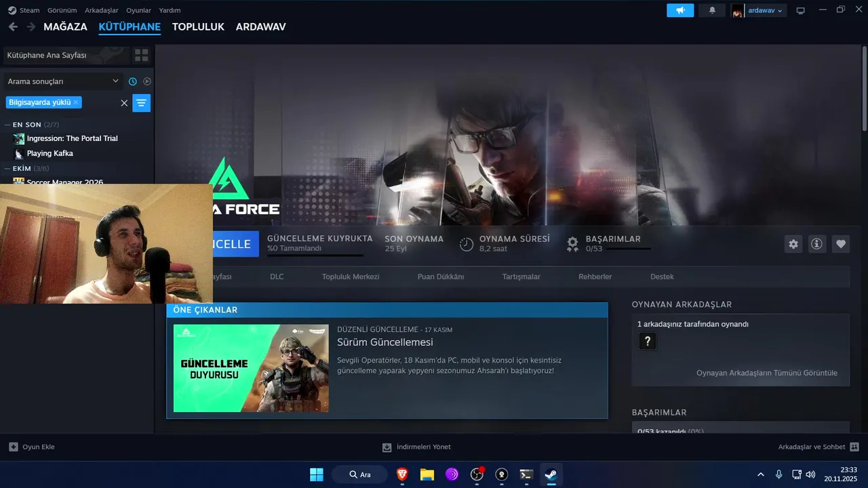This screenshot has width=868, height=488.
Task: Add game to favorites heart icon
Action: 841,244
